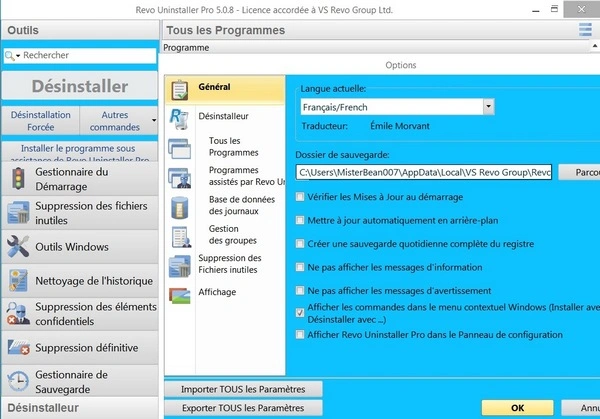This screenshot has height=419, width=600.
Task: Click the Général notepad icon in Options
Action: pyautogui.click(x=180, y=89)
